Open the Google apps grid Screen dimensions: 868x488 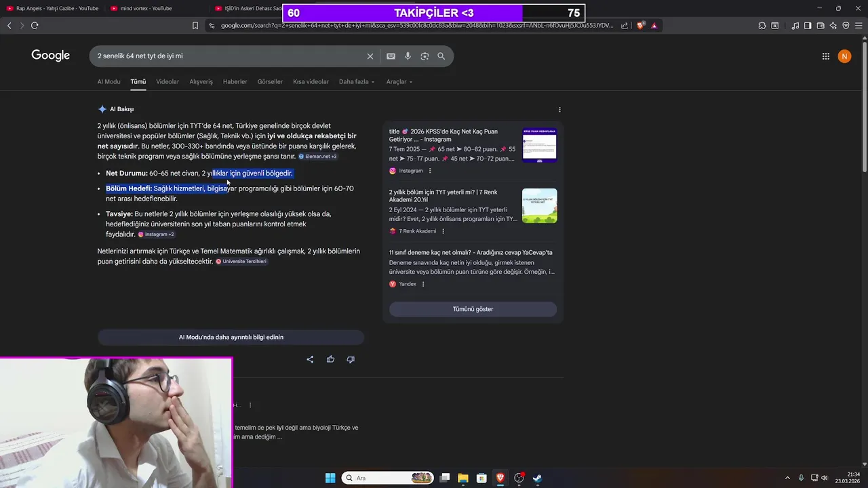click(x=826, y=56)
